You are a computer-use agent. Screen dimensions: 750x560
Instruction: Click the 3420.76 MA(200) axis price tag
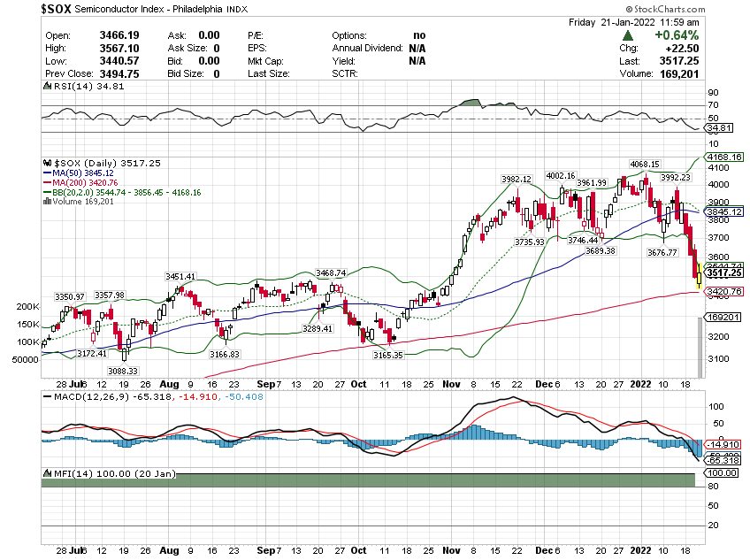click(722, 291)
